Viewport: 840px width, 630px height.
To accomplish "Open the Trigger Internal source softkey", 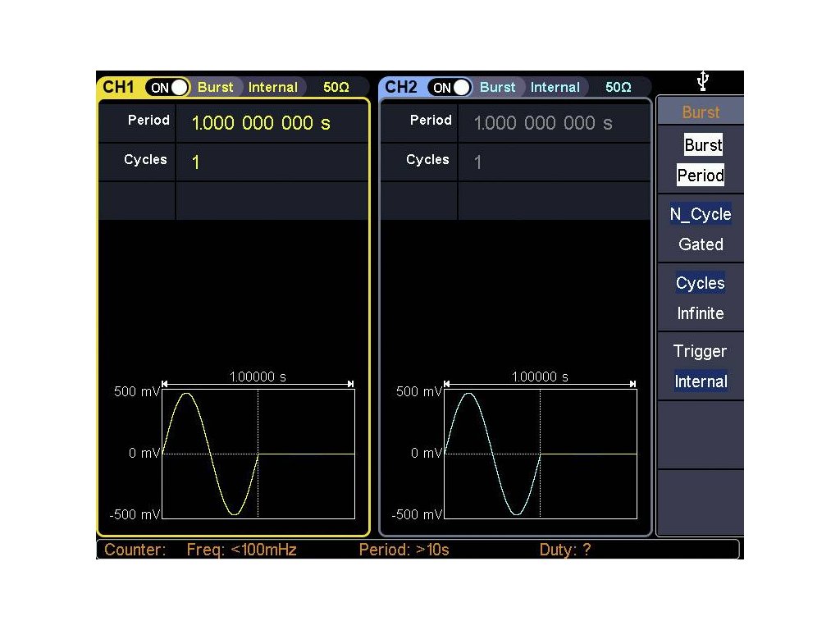I will (701, 366).
